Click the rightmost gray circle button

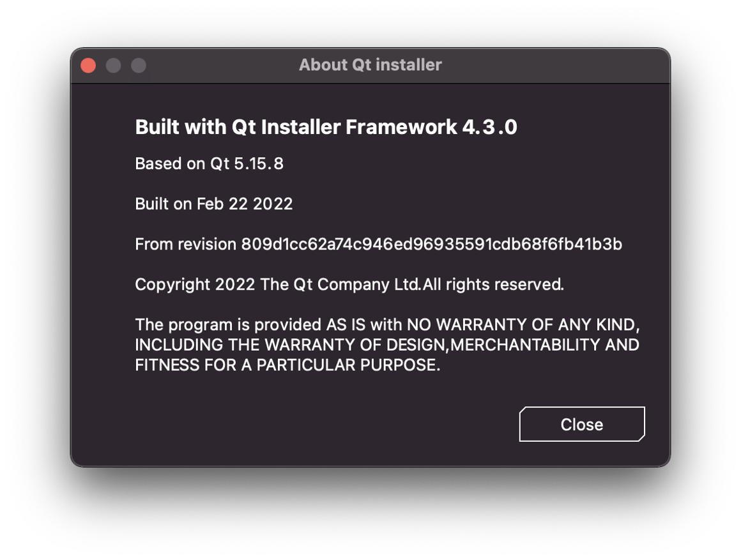pos(139,65)
